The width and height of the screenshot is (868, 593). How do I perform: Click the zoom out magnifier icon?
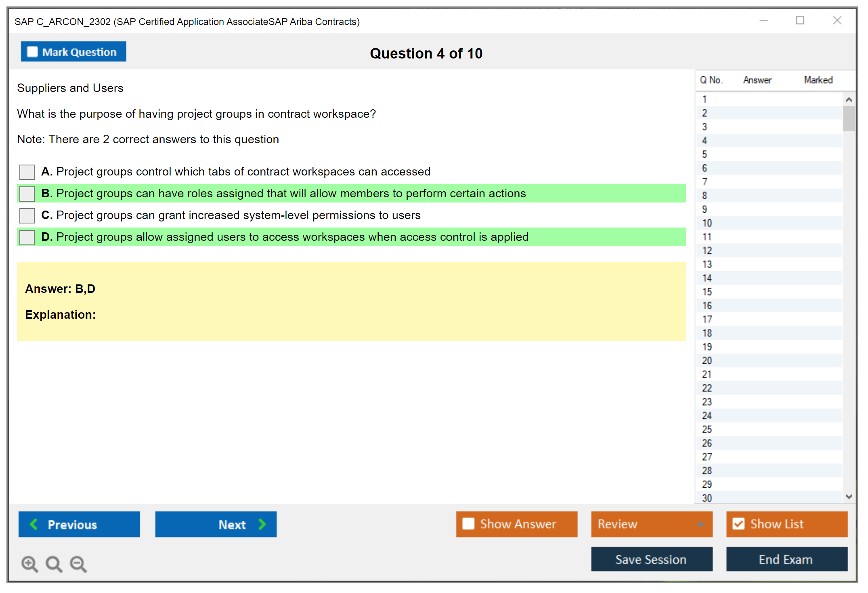pyautogui.click(x=78, y=564)
